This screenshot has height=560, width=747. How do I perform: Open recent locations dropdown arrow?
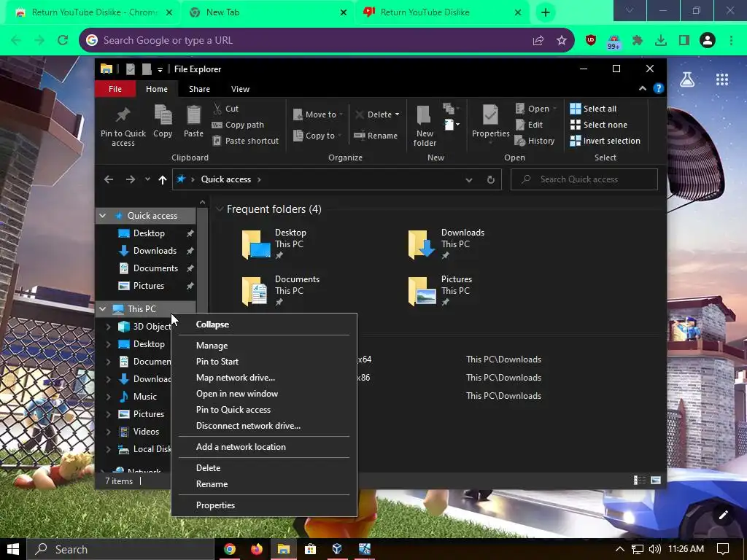[147, 179]
